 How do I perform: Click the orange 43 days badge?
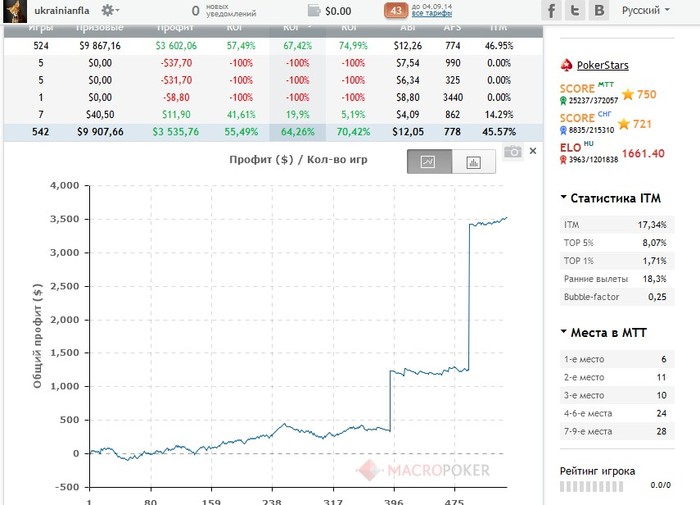(x=396, y=10)
